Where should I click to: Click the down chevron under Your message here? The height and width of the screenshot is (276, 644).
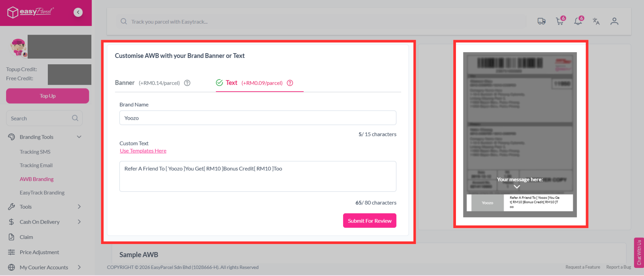(517, 187)
